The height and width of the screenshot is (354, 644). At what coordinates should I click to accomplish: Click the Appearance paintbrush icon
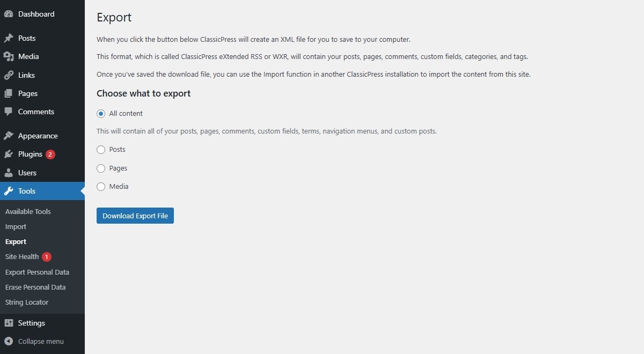point(9,136)
